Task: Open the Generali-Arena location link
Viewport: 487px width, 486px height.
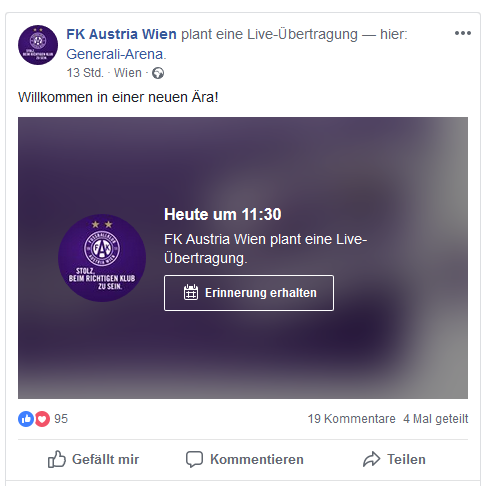Action: click(x=116, y=54)
